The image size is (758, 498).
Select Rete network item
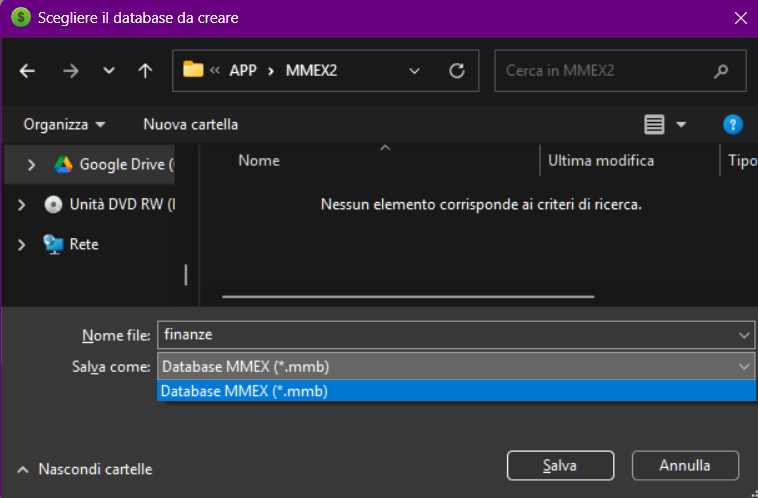[x=71, y=244]
